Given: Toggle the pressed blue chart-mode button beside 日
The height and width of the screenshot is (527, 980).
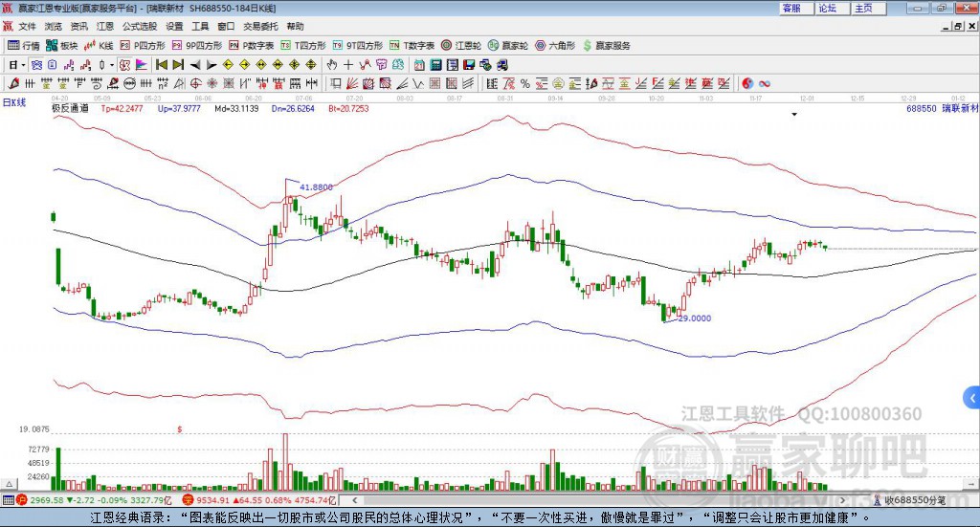Looking at the screenshot, I should click(x=37, y=65).
